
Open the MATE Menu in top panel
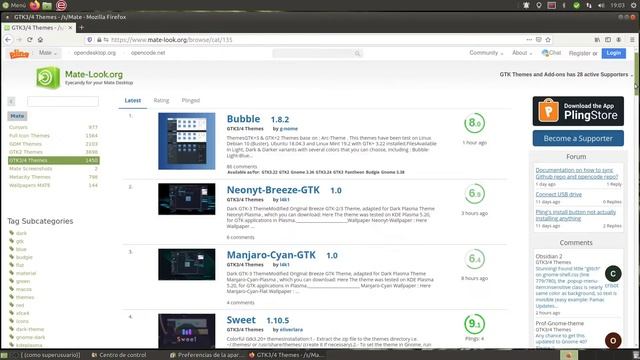(14, 5)
